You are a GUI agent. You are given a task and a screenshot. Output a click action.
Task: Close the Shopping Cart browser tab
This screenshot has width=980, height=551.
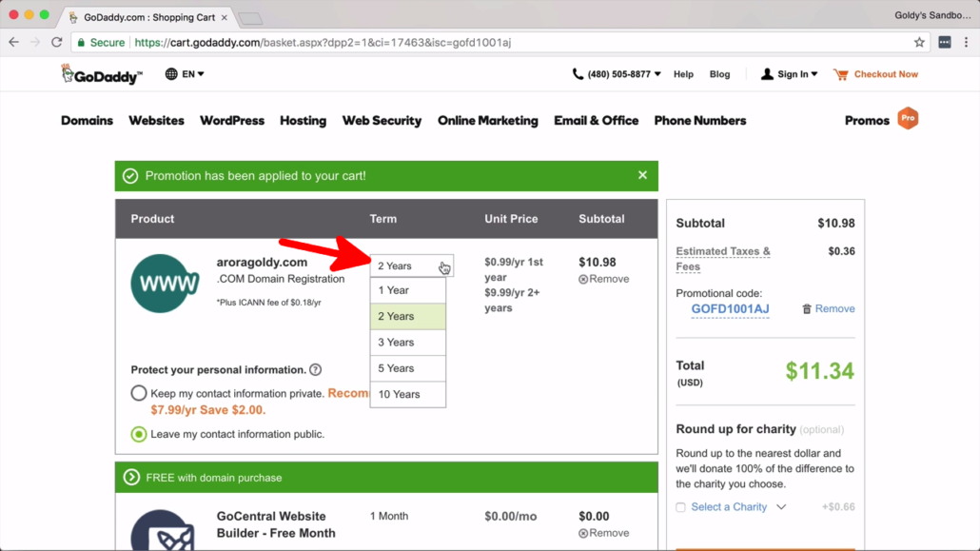[225, 17]
